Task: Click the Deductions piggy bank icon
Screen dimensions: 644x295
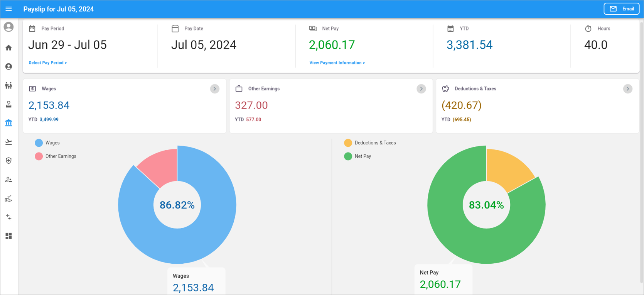Action: click(x=445, y=89)
